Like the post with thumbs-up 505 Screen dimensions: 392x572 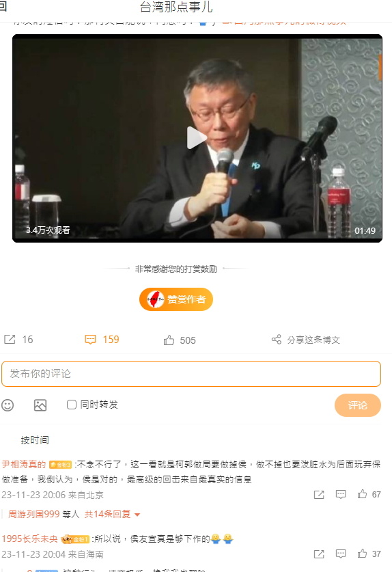coord(169,340)
